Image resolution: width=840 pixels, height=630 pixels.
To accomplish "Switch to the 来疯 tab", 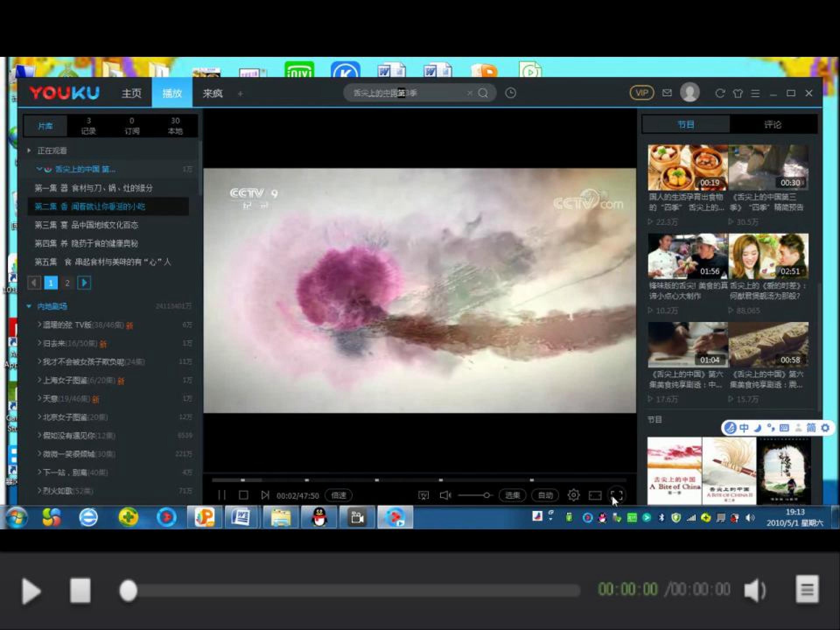I will 213,93.
